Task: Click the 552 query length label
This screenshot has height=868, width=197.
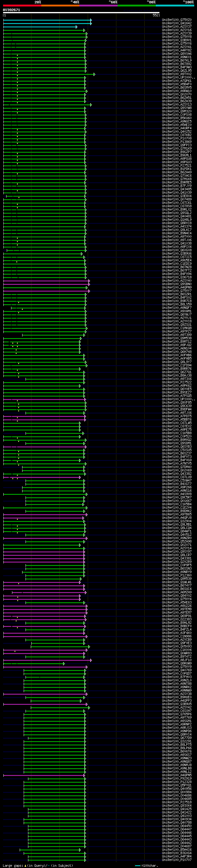Action: point(155,15)
